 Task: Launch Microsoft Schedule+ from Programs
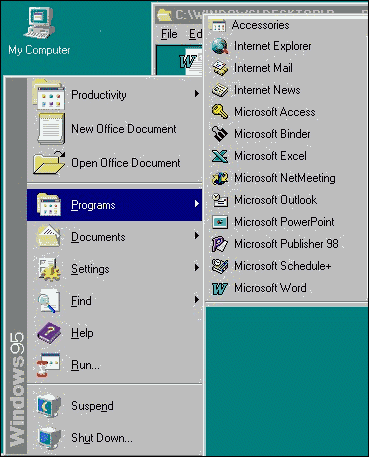pyautogui.click(x=287, y=266)
